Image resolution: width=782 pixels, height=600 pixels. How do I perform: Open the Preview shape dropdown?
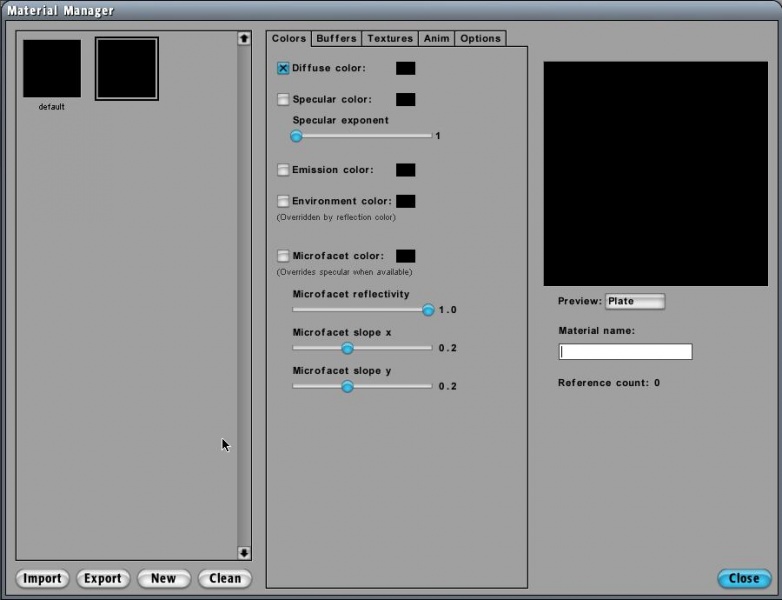tap(634, 301)
